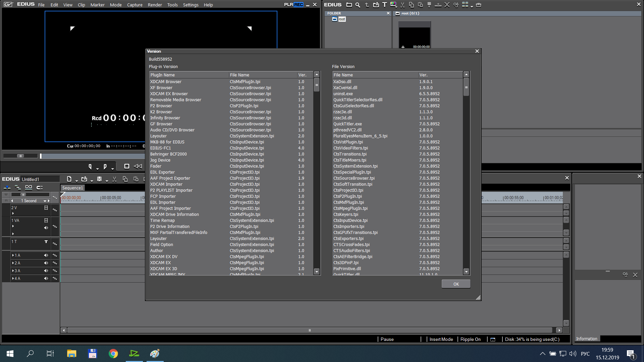Open the bin search tool

click(358, 5)
